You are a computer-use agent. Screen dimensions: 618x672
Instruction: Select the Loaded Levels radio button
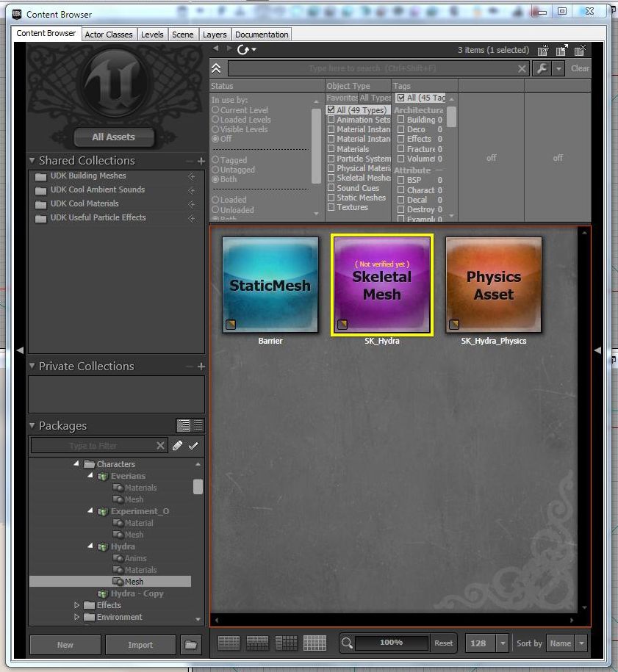click(x=215, y=120)
